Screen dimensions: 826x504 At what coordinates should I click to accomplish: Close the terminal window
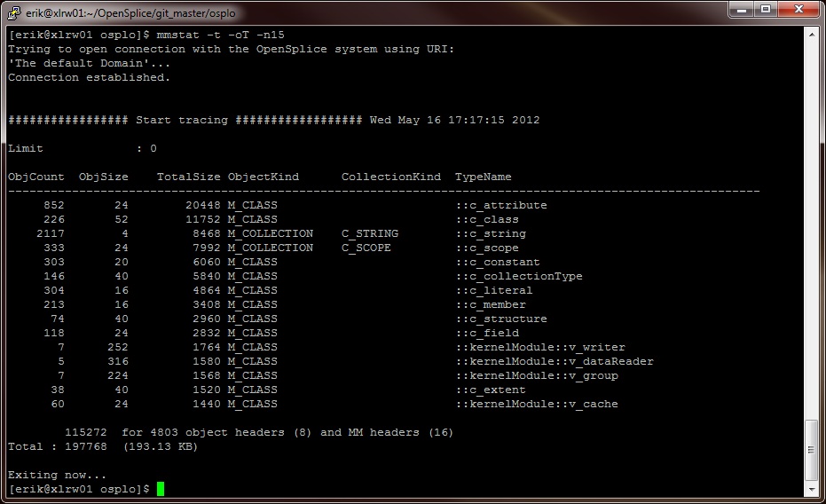click(x=798, y=10)
